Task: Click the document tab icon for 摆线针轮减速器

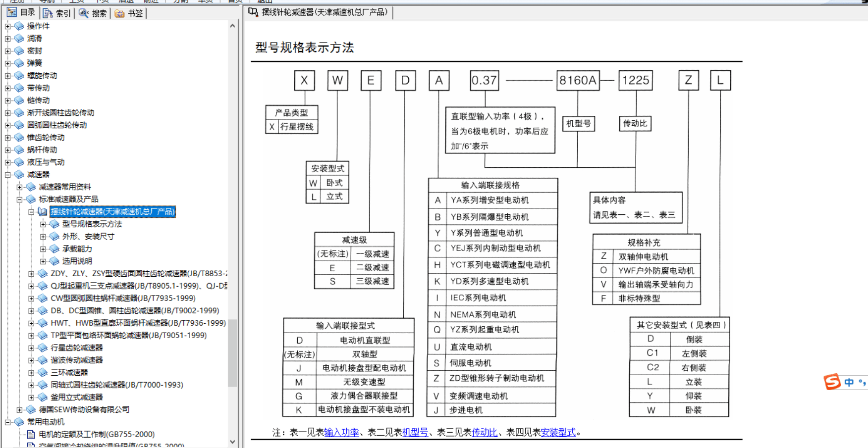Action: pyautogui.click(x=253, y=12)
